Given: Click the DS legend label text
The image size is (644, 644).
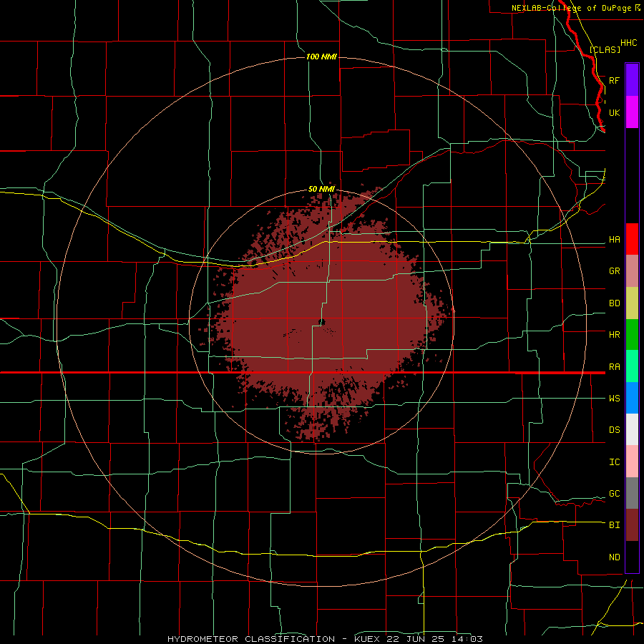Looking at the screenshot, I should coord(614,430).
